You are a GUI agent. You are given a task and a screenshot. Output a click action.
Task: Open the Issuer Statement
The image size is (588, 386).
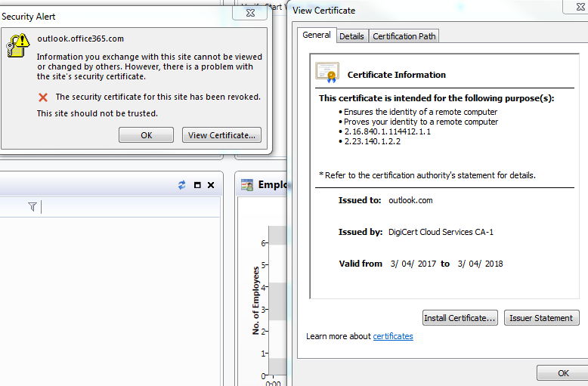coord(541,318)
